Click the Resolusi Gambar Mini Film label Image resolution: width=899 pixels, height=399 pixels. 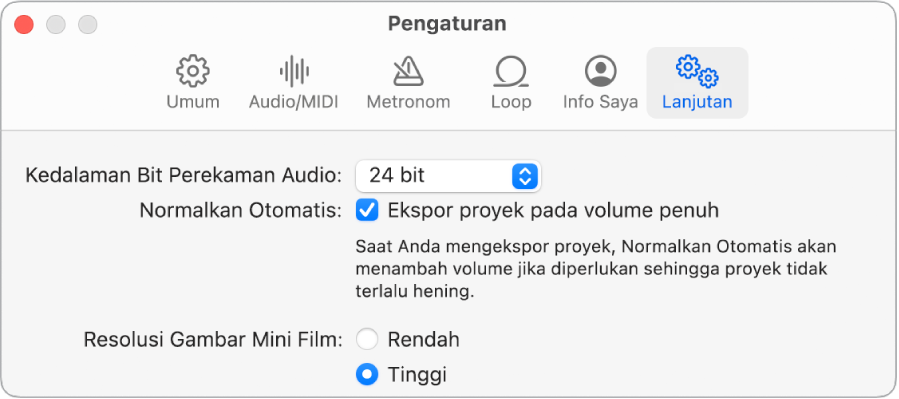(x=213, y=339)
